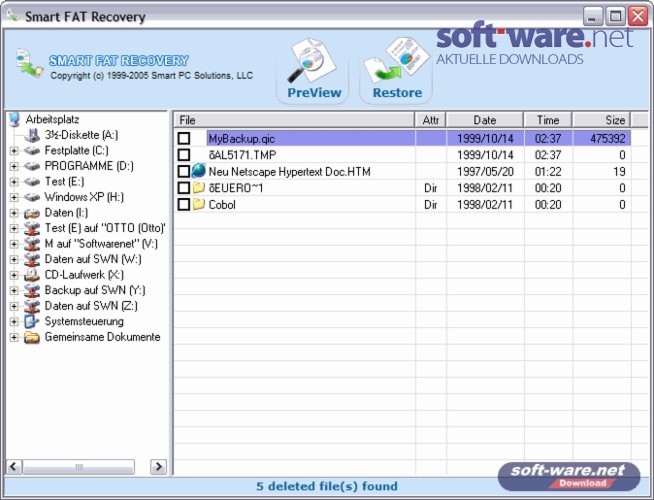Sort by the Time column header

[x=548, y=120]
